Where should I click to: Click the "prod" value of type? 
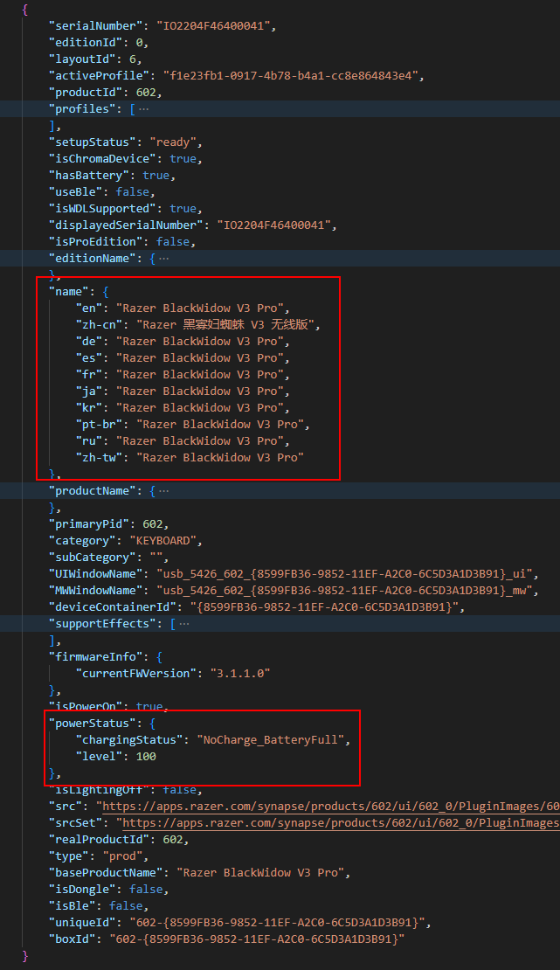pos(122,856)
